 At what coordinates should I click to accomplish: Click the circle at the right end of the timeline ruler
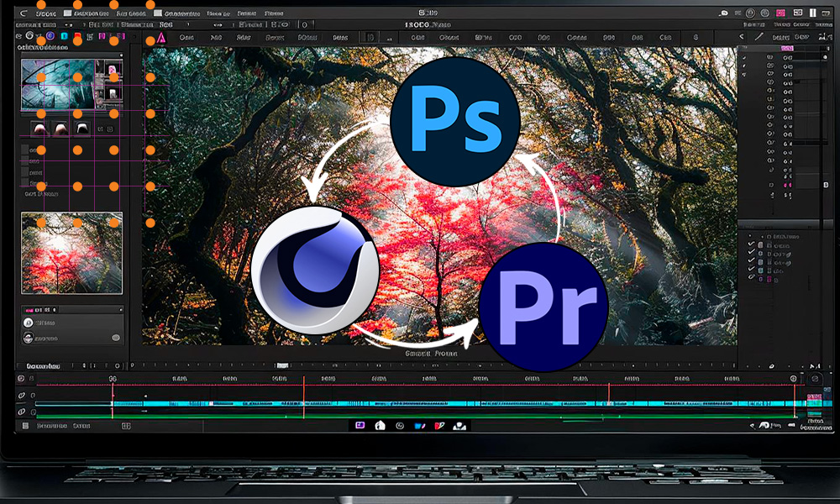tap(794, 378)
